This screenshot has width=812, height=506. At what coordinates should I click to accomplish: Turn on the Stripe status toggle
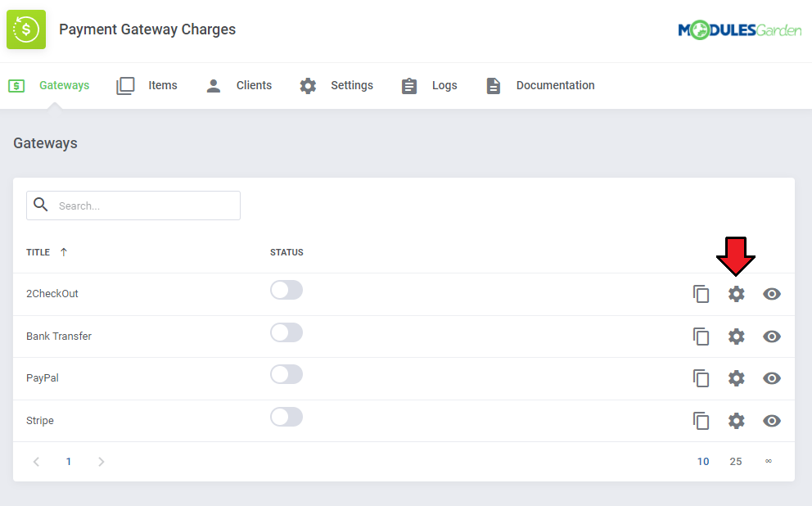point(286,417)
